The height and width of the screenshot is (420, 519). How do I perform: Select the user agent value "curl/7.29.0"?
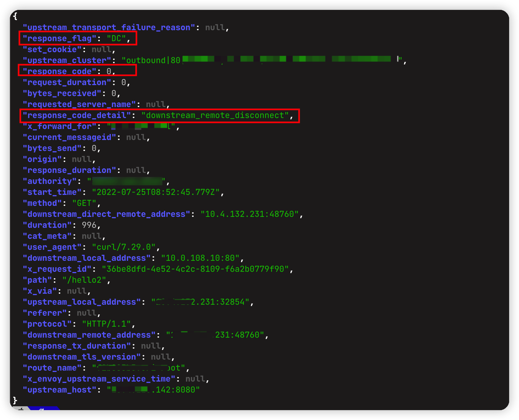pos(124,247)
